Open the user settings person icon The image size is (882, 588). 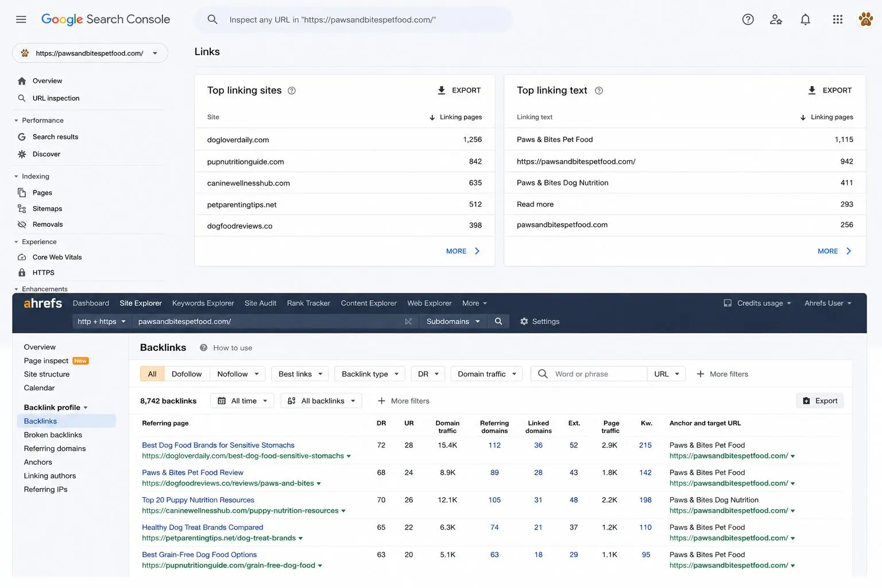click(x=776, y=20)
